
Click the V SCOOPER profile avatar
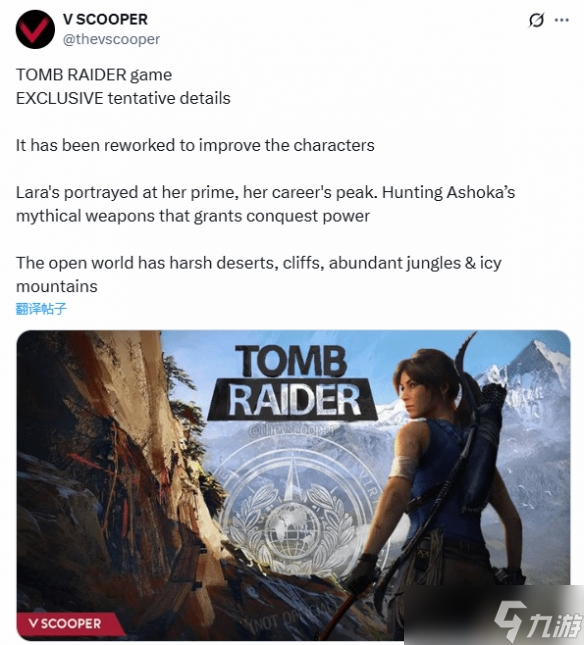[x=35, y=29]
